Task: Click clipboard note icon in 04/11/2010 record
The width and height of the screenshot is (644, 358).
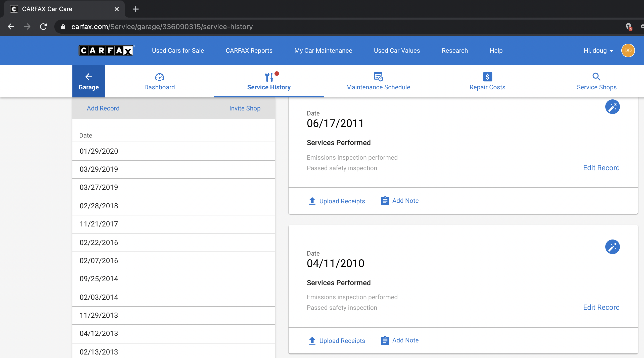Action: click(x=385, y=341)
